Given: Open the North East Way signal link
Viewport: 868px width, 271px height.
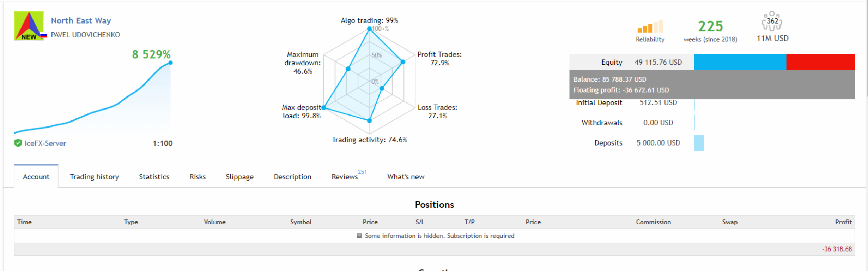Looking at the screenshot, I should pos(81,20).
